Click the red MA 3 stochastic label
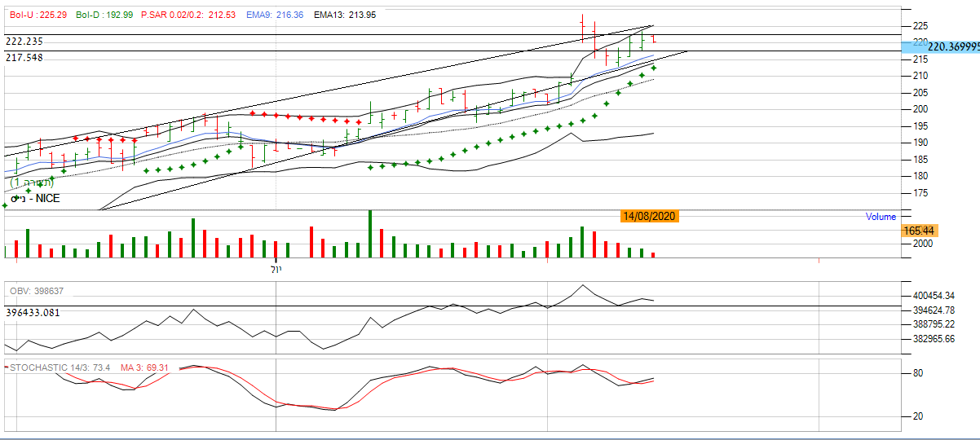The image size is (980, 440). (145, 368)
